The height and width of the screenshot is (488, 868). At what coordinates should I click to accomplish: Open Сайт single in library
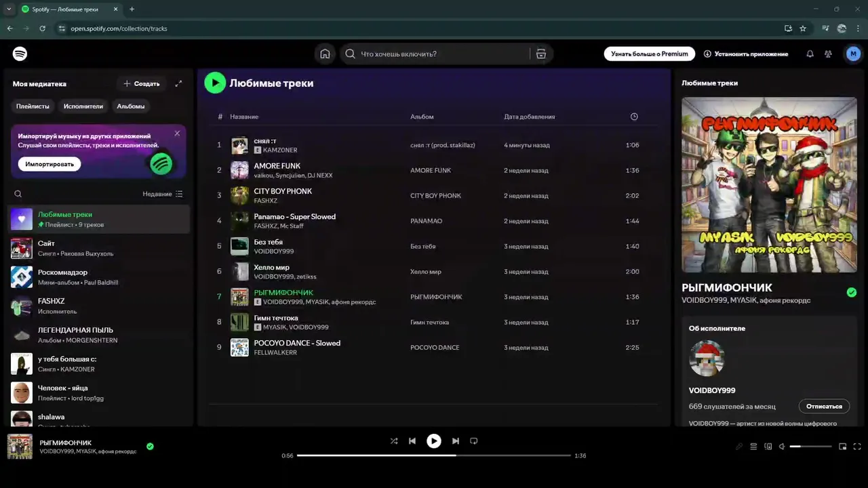coord(100,248)
